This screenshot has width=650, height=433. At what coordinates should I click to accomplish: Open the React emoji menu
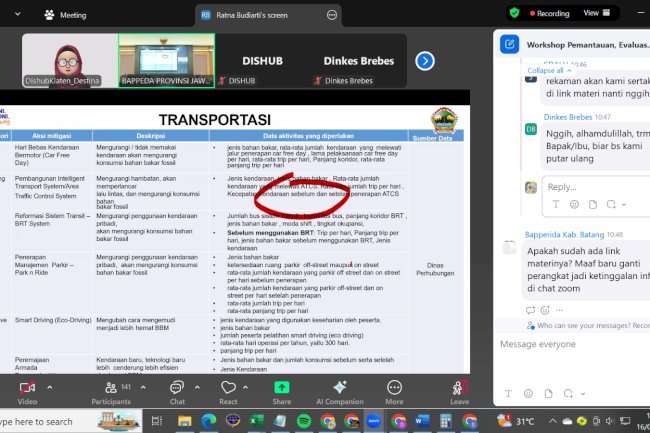pos(228,389)
